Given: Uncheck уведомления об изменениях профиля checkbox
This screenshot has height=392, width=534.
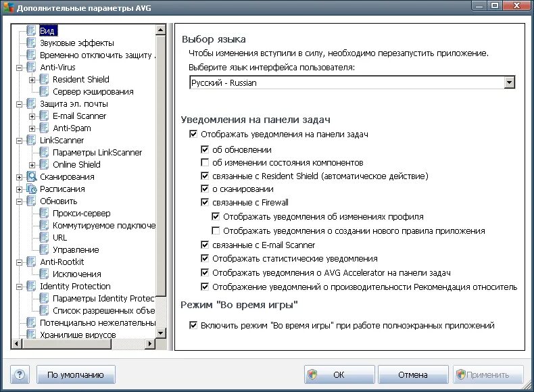Looking at the screenshot, I should pyautogui.click(x=216, y=216).
